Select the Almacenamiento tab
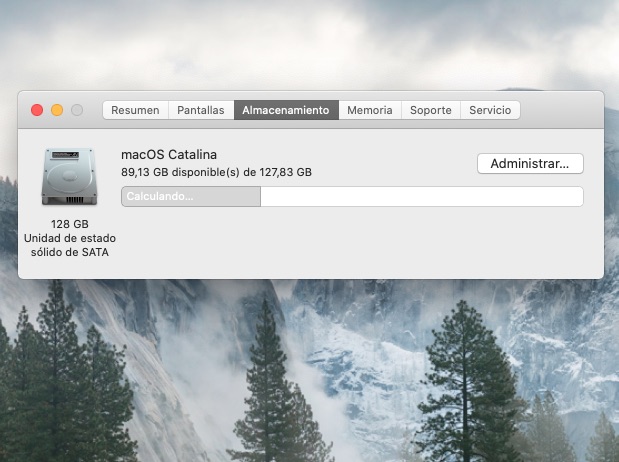 (x=285, y=110)
